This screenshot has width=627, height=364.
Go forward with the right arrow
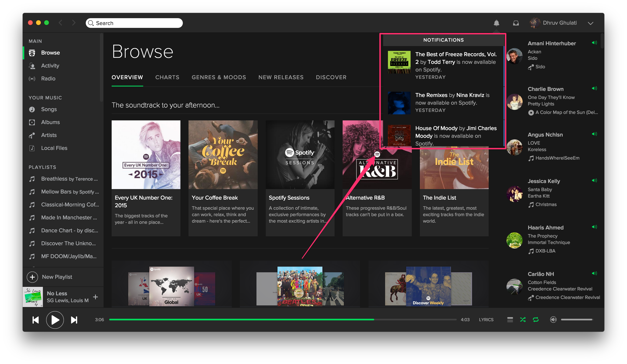pyautogui.click(x=74, y=23)
